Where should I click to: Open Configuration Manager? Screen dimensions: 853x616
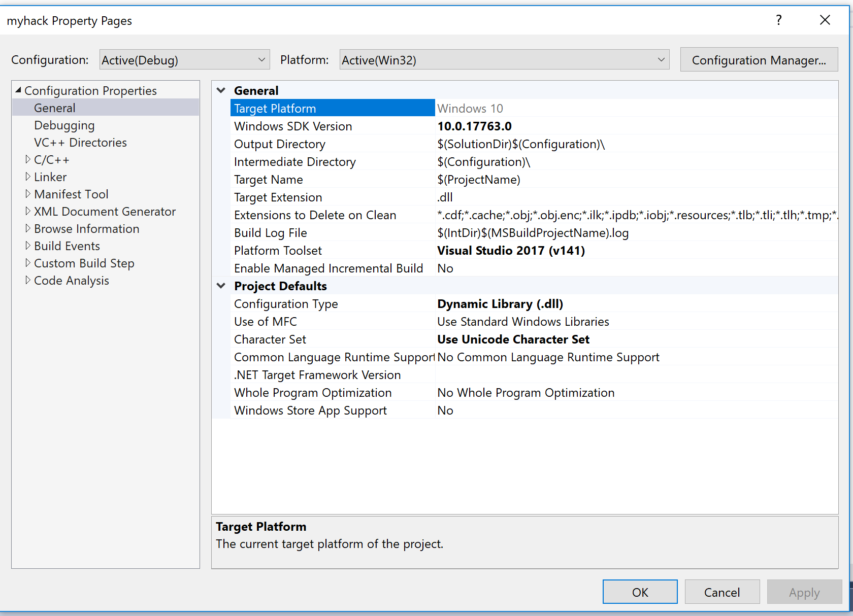pyautogui.click(x=759, y=60)
